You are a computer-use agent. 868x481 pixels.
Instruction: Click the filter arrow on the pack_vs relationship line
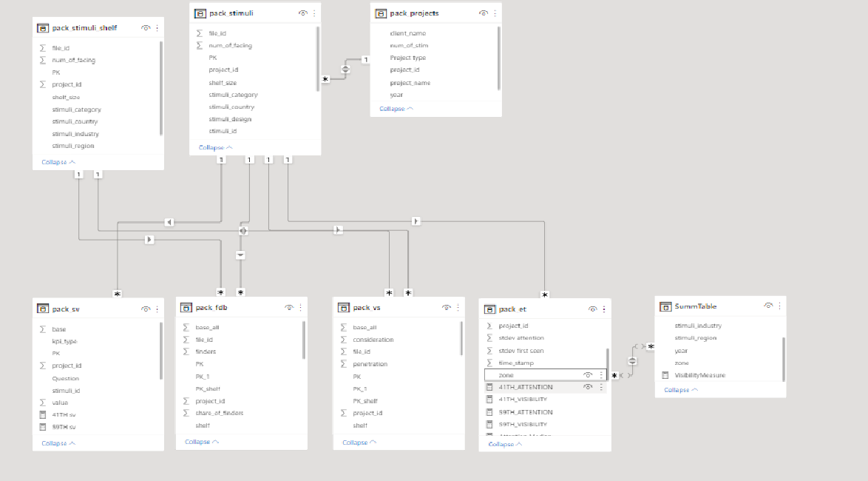[338, 230]
